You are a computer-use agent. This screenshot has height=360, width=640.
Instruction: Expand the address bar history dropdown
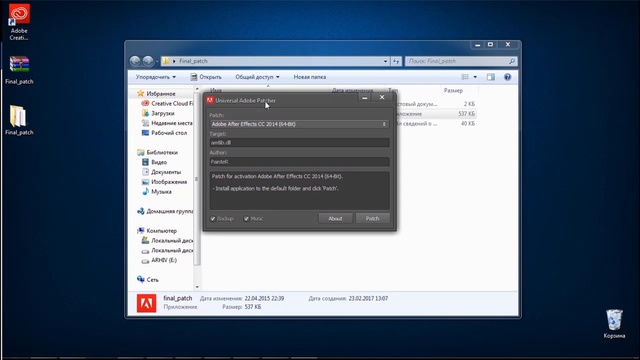pyautogui.click(x=385, y=61)
